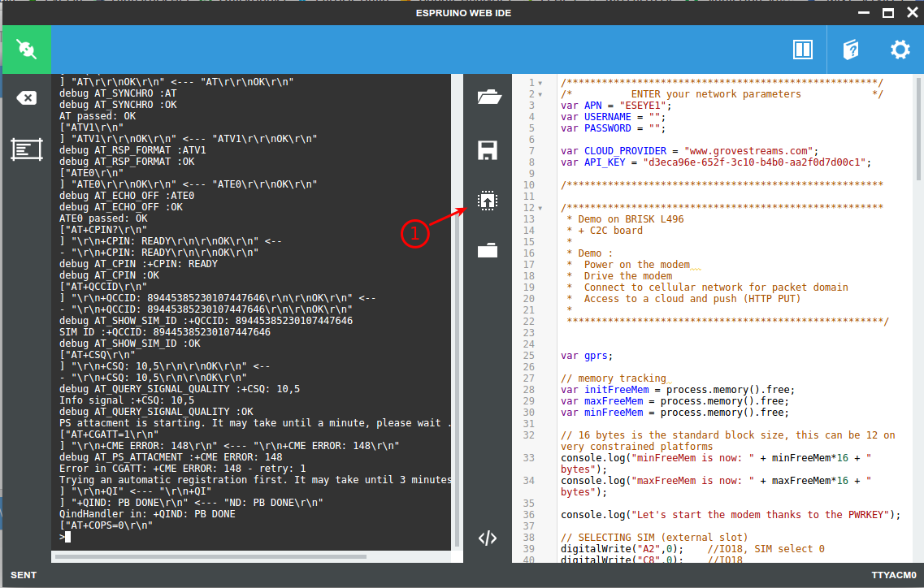Open the Settings gear
Screen dimensions: 924x588
coord(900,50)
